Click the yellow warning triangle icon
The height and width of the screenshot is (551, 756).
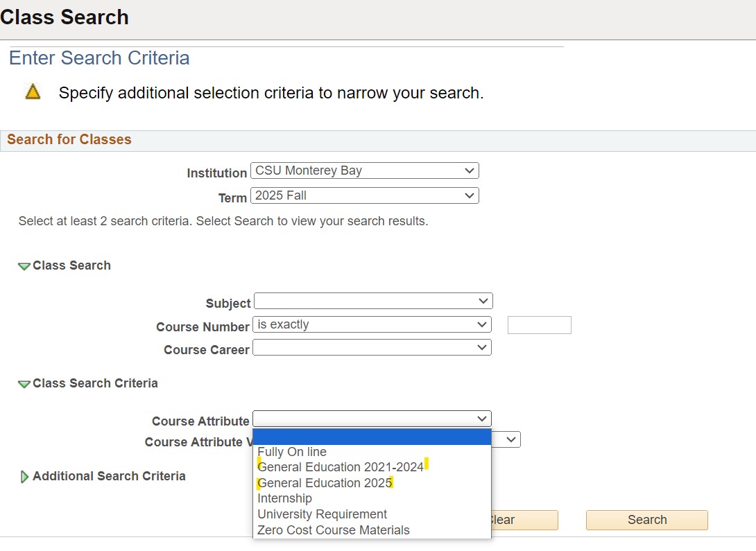[32, 91]
